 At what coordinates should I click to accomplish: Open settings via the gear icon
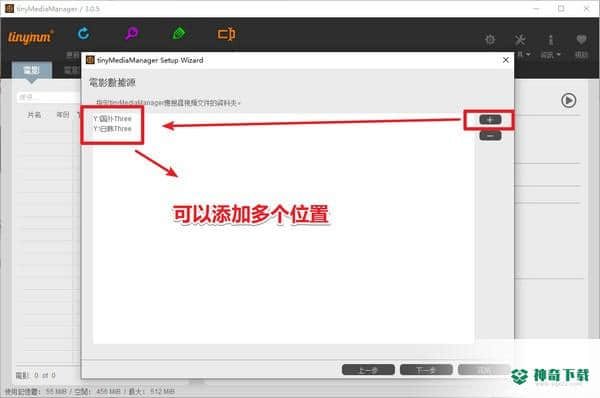490,39
